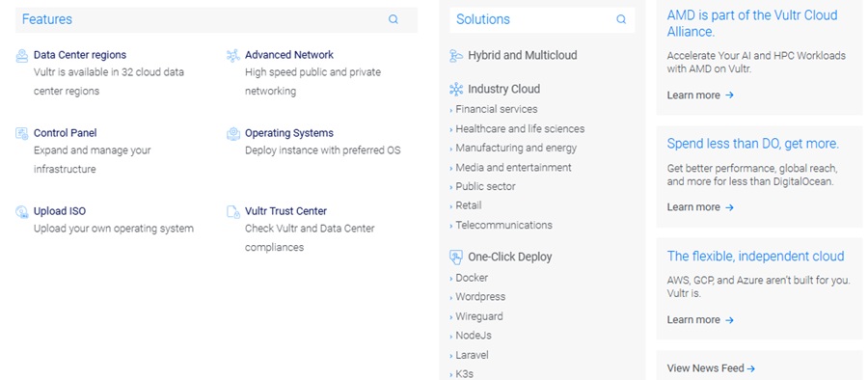The height and width of the screenshot is (380, 868).
Task: Click the Control Panel icon
Action: 21,133
